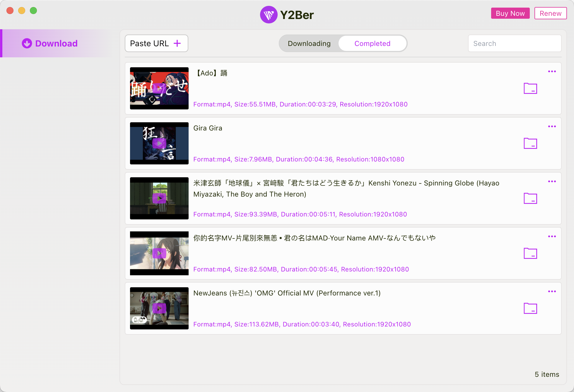This screenshot has height=392, width=574.
Task: Click the Renew button
Action: (550, 13)
